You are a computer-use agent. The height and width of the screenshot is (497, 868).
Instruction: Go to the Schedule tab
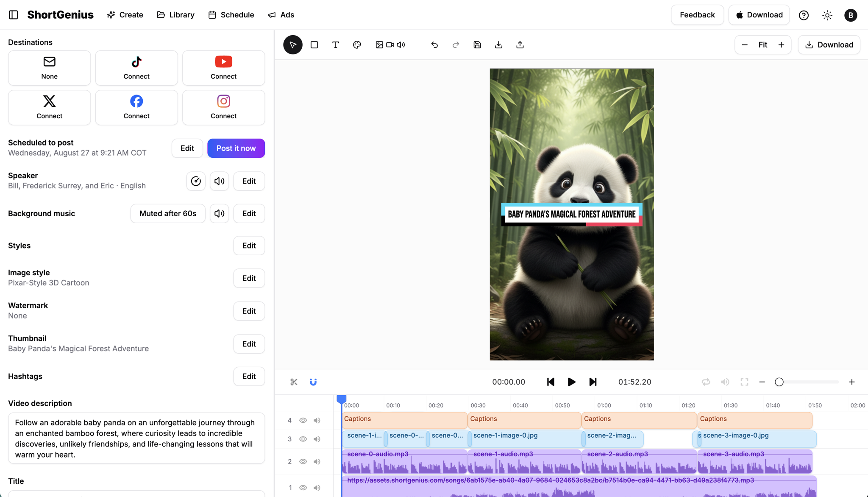[231, 15]
